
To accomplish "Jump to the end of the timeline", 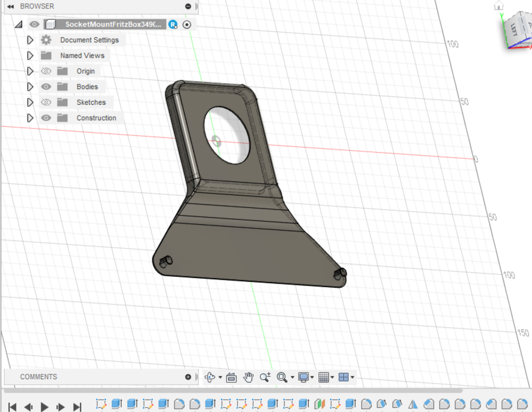I will (77, 406).
